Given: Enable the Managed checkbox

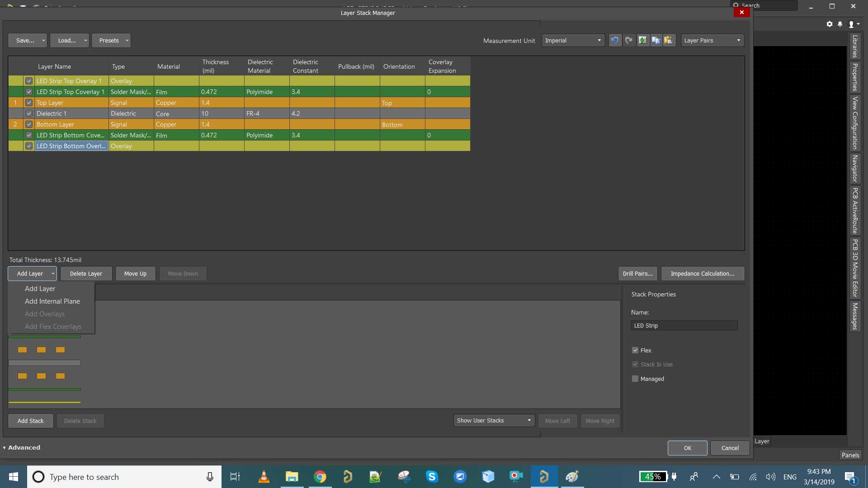Looking at the screenshot, I should [635, 379].
